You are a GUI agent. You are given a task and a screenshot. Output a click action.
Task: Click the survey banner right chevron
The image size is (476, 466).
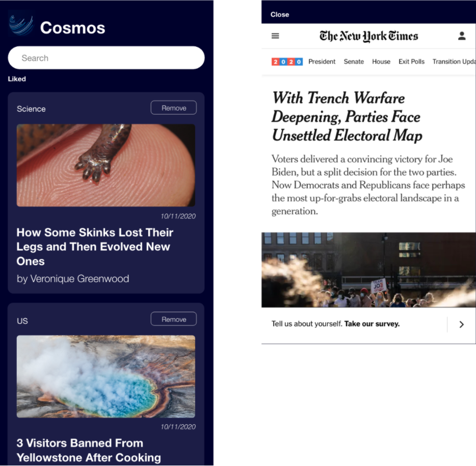461,324
